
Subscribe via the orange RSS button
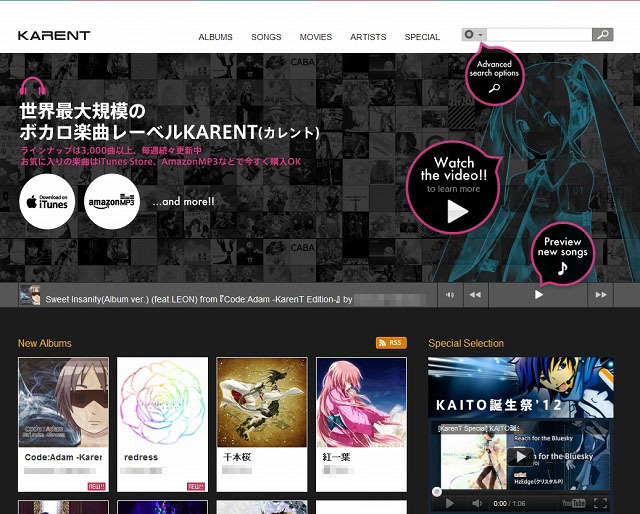point(391,343)
